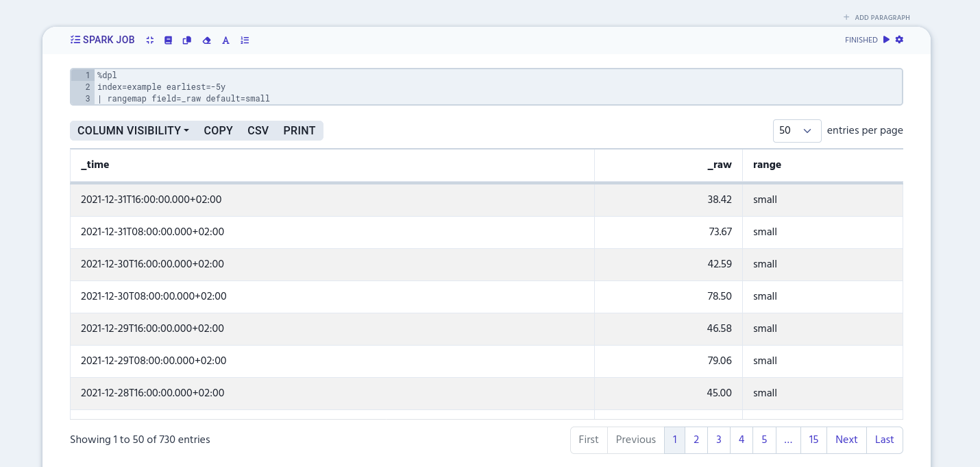Viewport: 980px width, 467px height.
Task: Click the collapse/fullscreen icon next to SPARK JOB
Action: tap(150, 40)
